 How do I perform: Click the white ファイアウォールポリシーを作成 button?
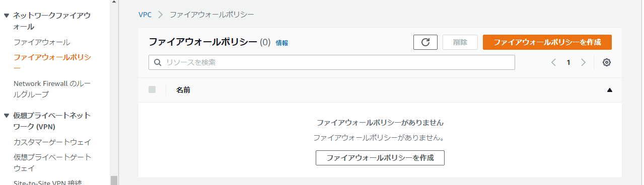[x=380, y=157]
